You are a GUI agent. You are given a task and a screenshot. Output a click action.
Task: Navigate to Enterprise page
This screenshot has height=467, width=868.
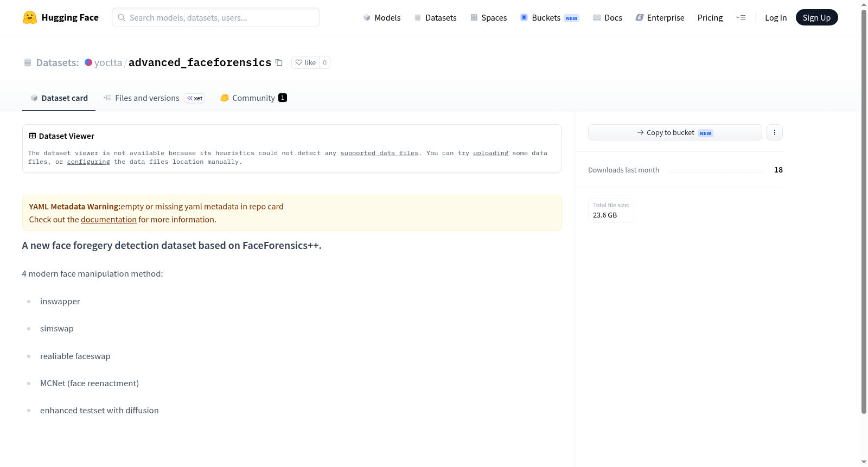point(660,17)
